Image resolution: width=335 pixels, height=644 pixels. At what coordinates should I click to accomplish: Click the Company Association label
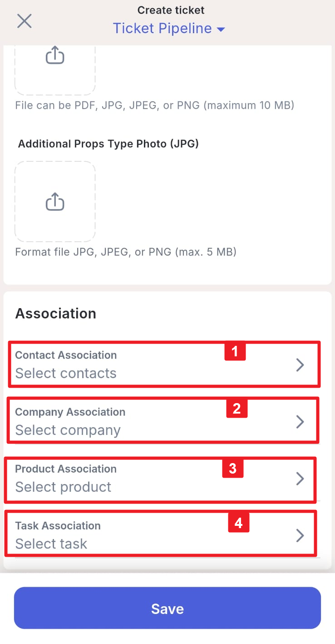(x=70, y=412)
